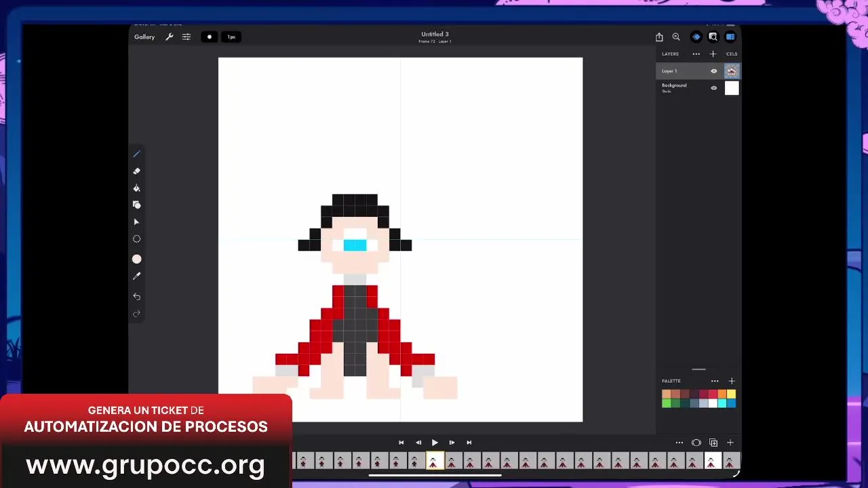Screen dimensions: 868x488
Task: Pick the orange palette swatch
Action: [x=722, y=394]
